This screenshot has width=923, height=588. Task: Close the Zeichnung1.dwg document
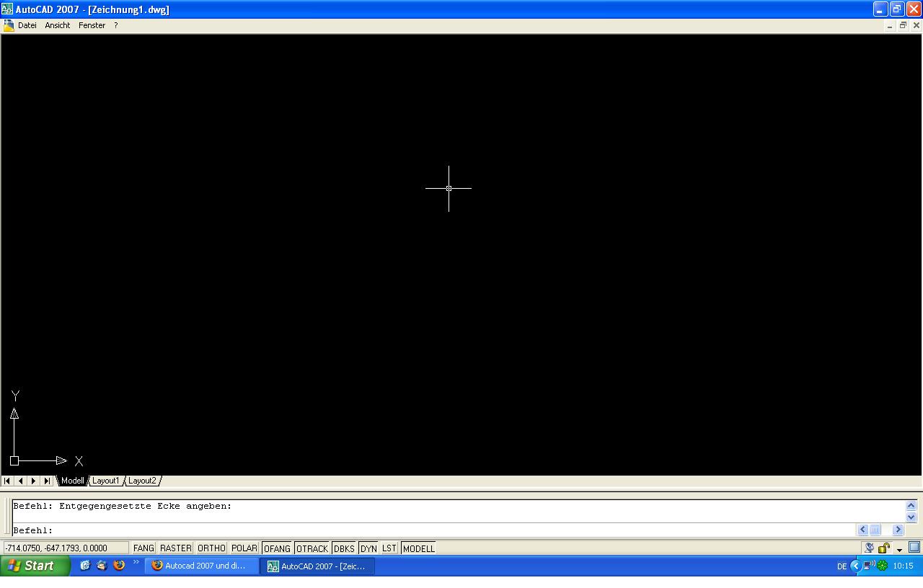[x=917, y=25]
